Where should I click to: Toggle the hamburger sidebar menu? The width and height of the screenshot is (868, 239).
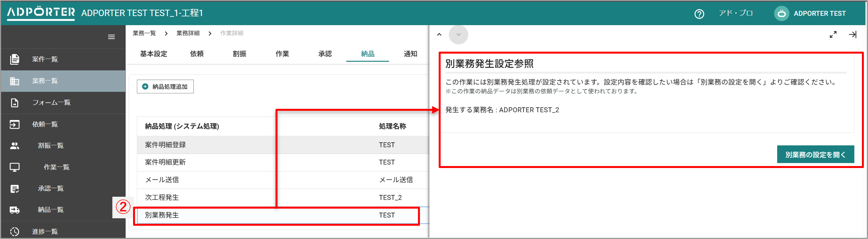coord(112,37)
